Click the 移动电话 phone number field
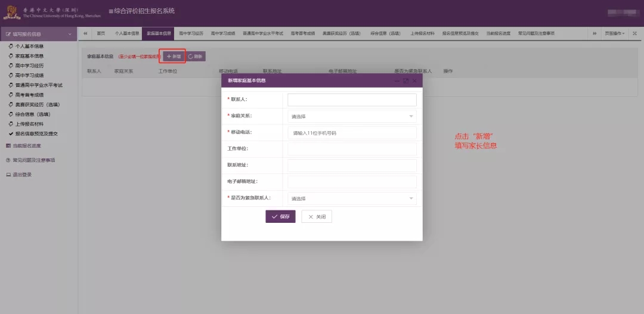 (352, 133)
